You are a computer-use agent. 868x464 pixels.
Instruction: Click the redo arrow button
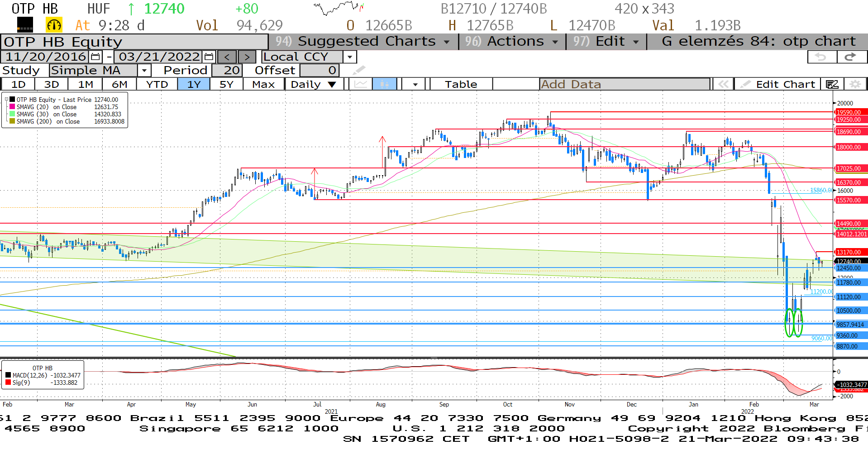tap(851, 57)
